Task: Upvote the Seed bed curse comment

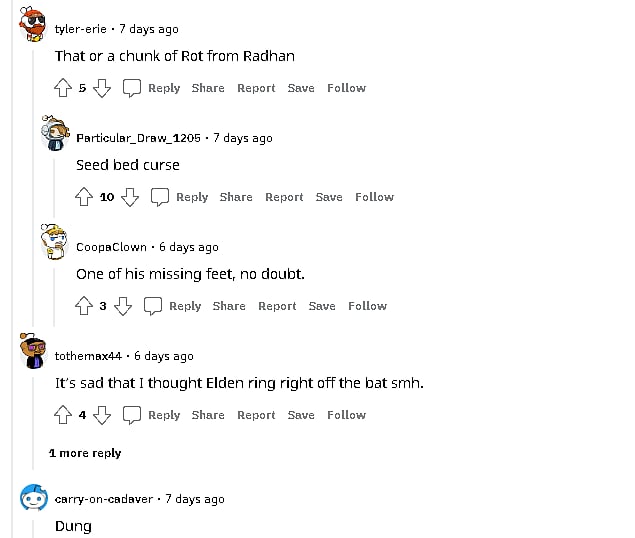Action: [84, 197]
